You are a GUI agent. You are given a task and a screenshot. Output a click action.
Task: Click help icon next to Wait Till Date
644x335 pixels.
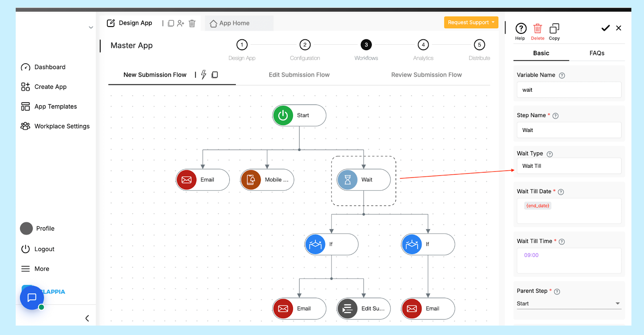click(561, 192)
